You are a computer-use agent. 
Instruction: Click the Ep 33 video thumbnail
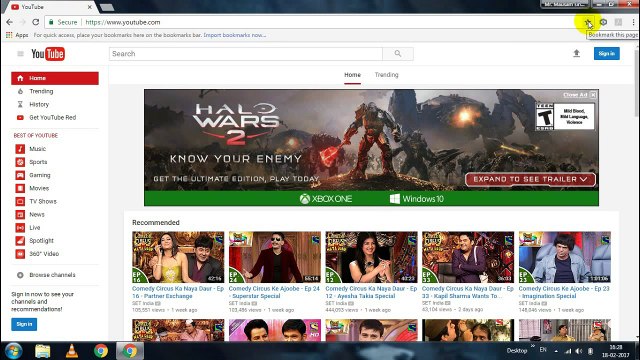pos(468,257)
